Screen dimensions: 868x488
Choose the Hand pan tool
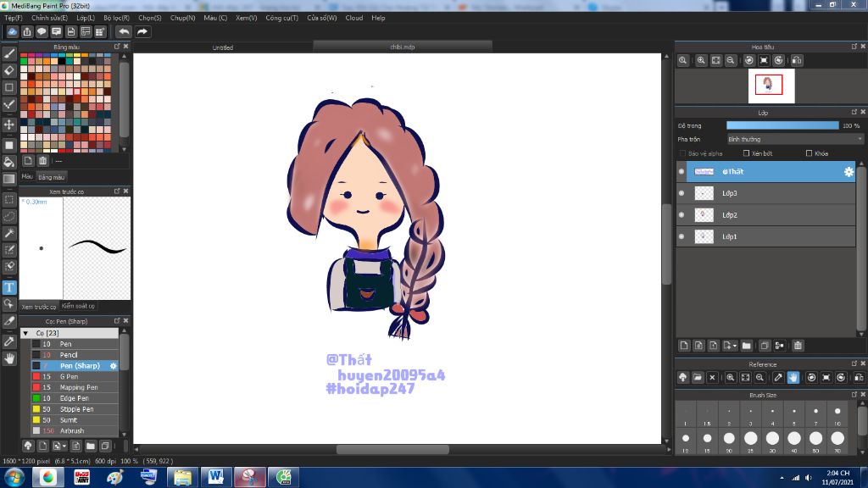[9, 358]
